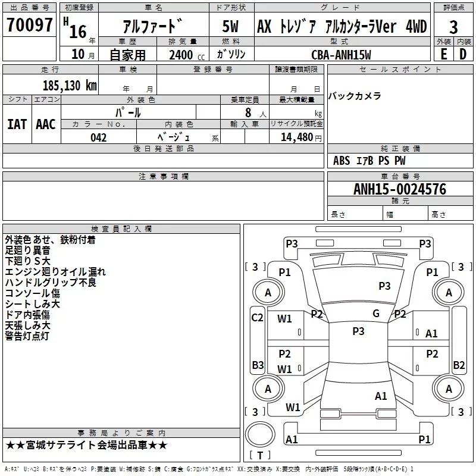Select the 譲渡書類期限 header
Viewport: 476px width, 476px height.
[296, 69]
